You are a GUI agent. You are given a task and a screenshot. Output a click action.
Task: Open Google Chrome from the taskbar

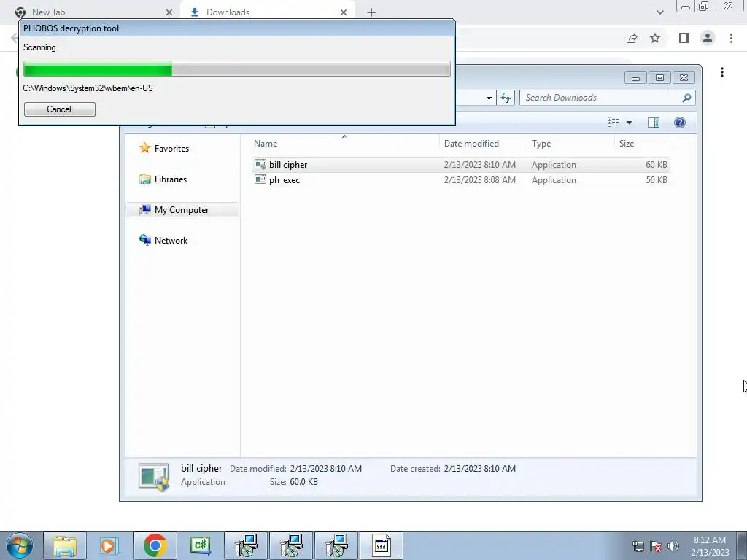coord(155,545)
